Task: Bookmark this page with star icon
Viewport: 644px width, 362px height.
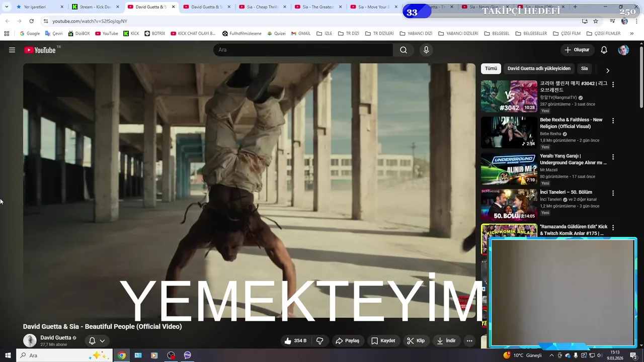Action: pyautogui.click(x=596, y=21)
